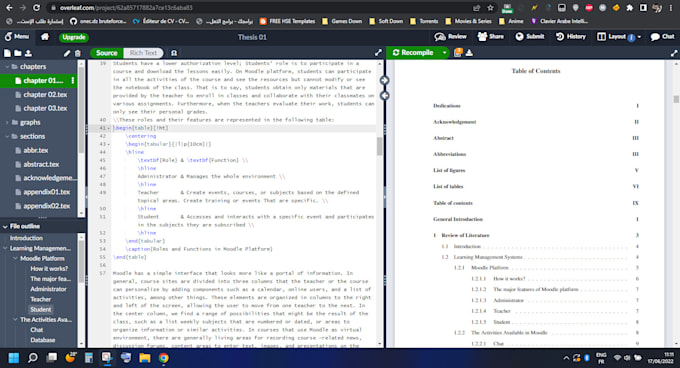This screenshot has width=680, height=368.
Task: Jump to Teacher outline entry
Action: [x=41, y=300]
